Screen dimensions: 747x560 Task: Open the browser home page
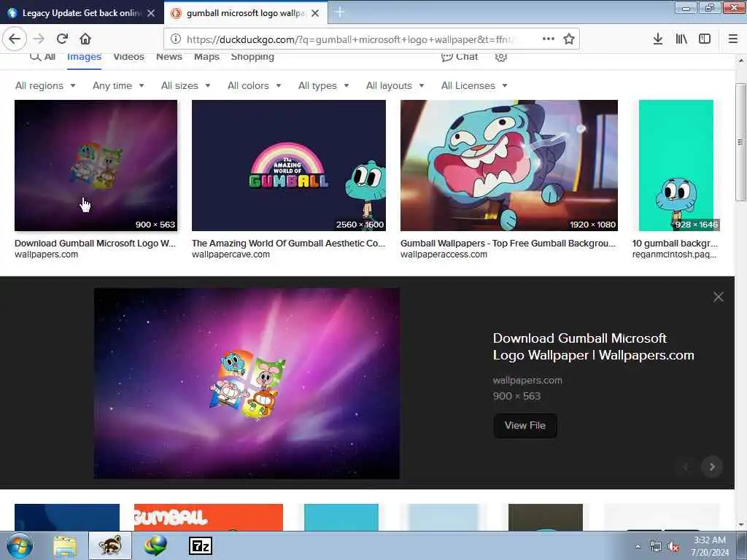(x=85, y=39)
